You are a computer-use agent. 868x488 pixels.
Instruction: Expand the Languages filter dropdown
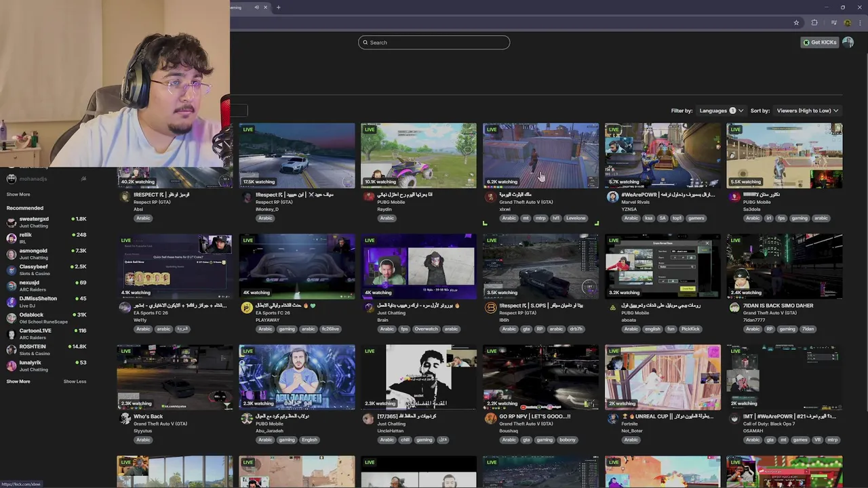coord(722,110)
